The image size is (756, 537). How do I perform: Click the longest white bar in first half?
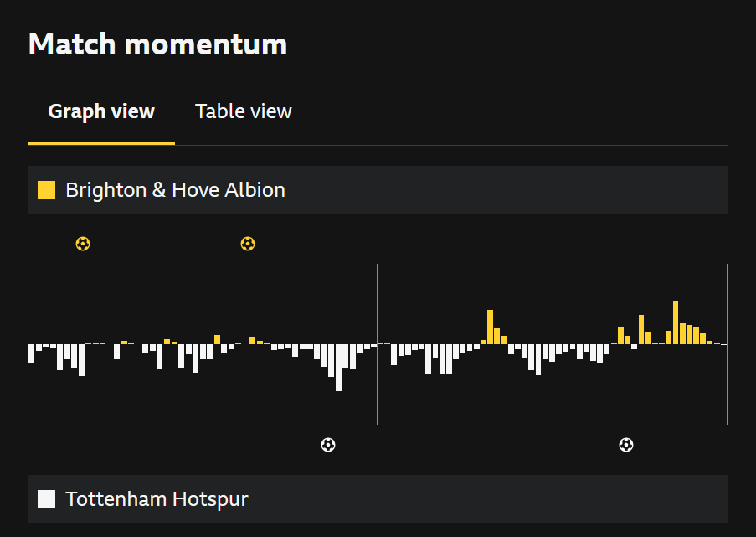click(x=338, y=367)
